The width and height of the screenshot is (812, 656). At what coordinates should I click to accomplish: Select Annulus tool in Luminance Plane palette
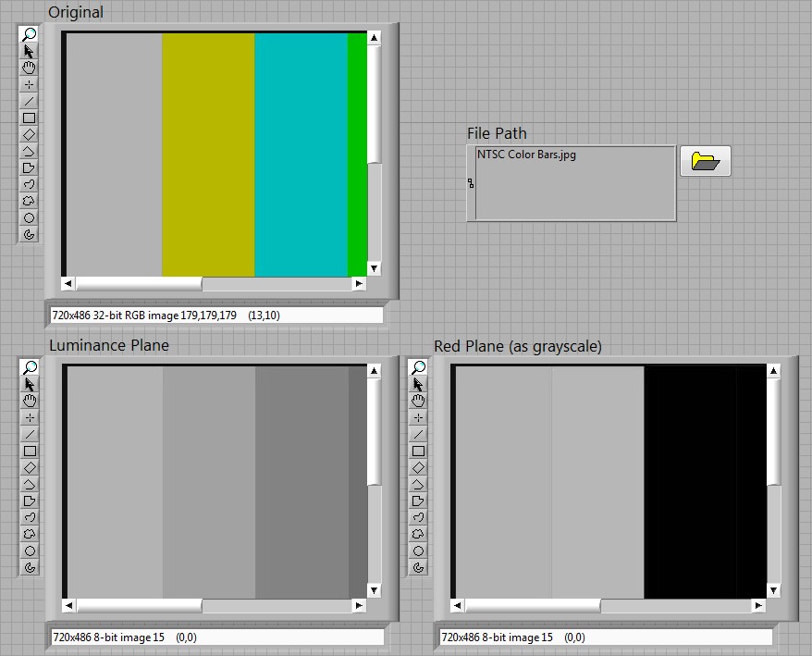pyautogui.click(x=30, y=567)
